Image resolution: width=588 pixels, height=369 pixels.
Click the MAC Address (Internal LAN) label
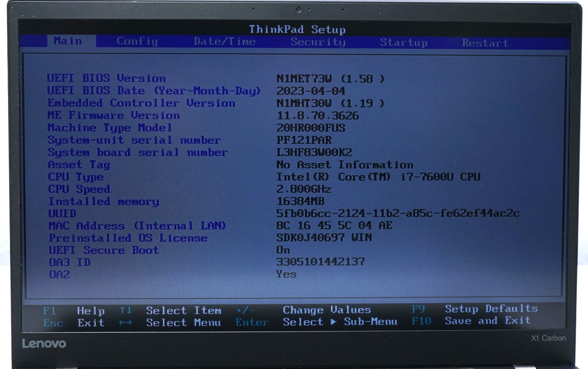pyautogui.click(x=137, y=225)
